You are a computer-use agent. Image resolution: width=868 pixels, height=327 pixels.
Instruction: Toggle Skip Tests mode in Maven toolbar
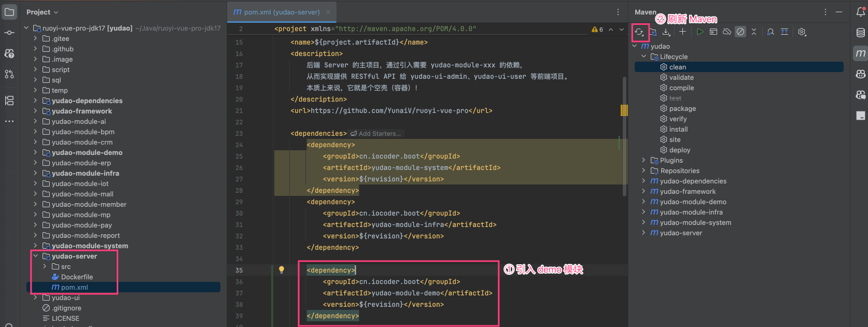(x=740, y=32)
